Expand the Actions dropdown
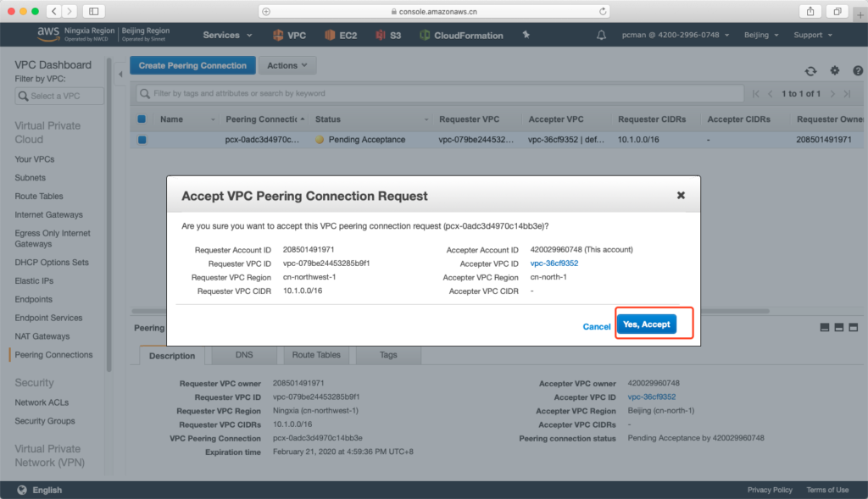 (x=287, y=65)
